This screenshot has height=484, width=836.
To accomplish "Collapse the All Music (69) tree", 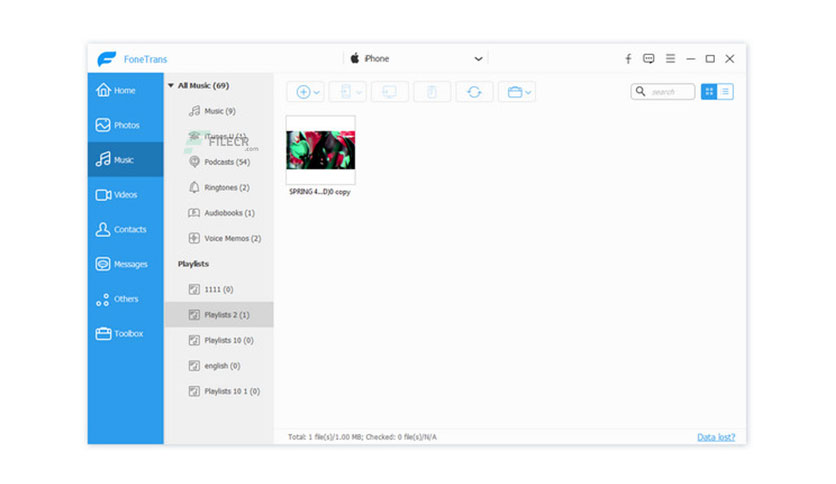I will pyautogui.click(x=171, y=85).
